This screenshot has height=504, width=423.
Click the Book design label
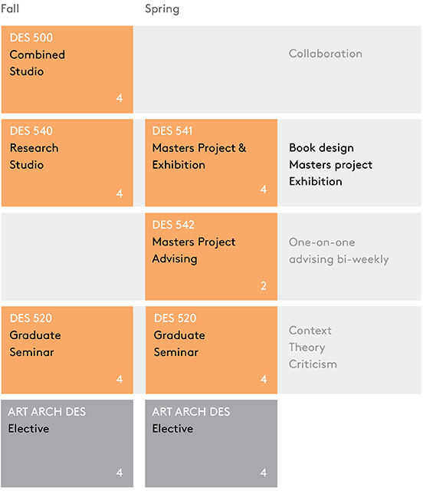[x=321, y=148]
